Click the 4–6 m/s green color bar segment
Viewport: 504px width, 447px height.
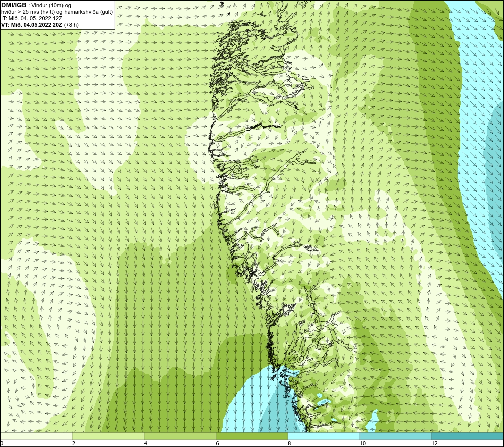[180, 436]
